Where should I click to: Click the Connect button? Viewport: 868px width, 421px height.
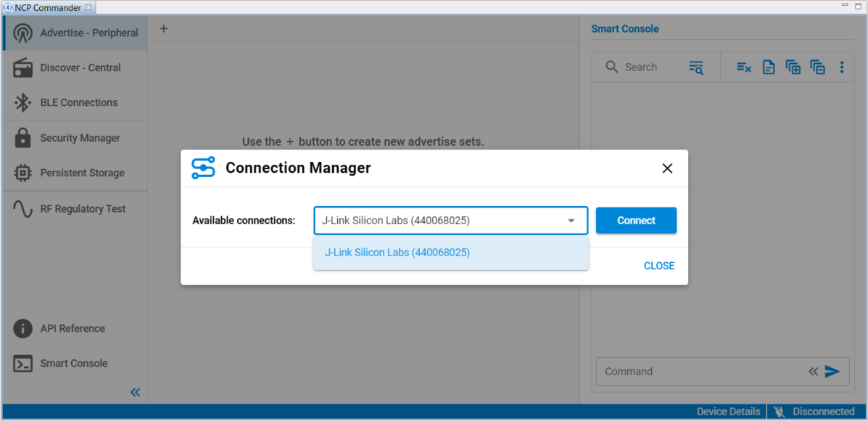(x=636, y=220)
